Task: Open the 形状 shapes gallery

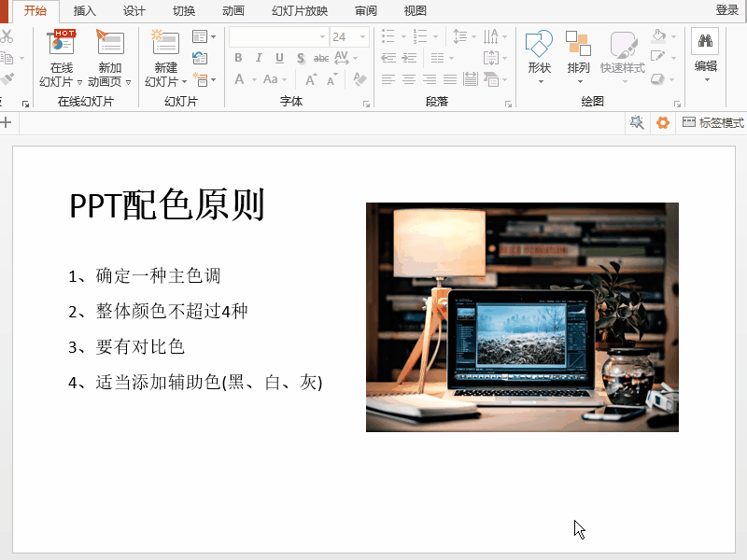Action: pos(539,56)
